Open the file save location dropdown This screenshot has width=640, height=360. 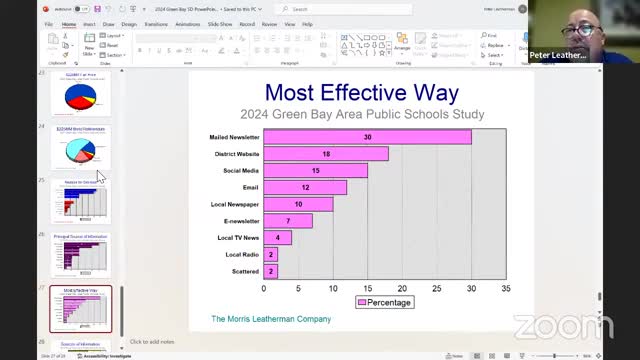click(260, 9)
